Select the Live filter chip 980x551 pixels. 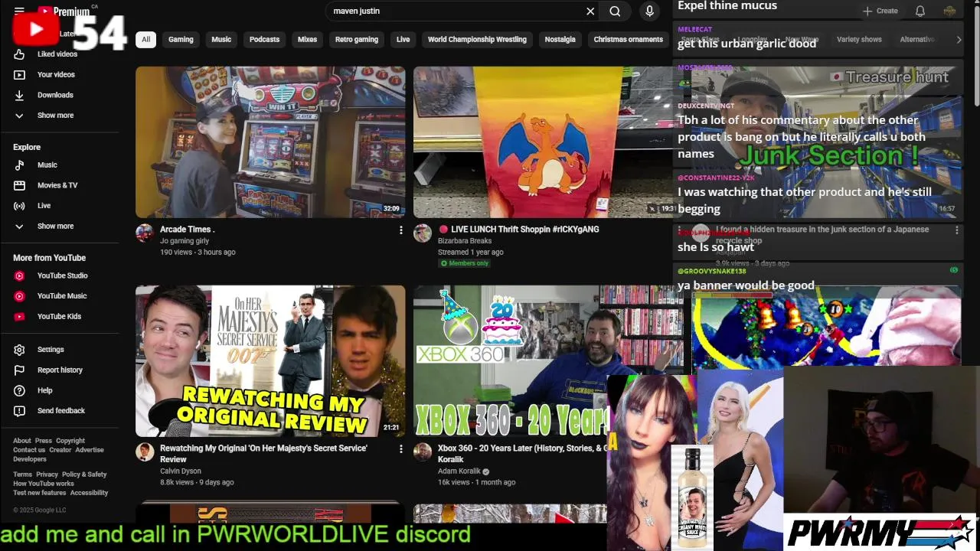(x=403, y=39)
